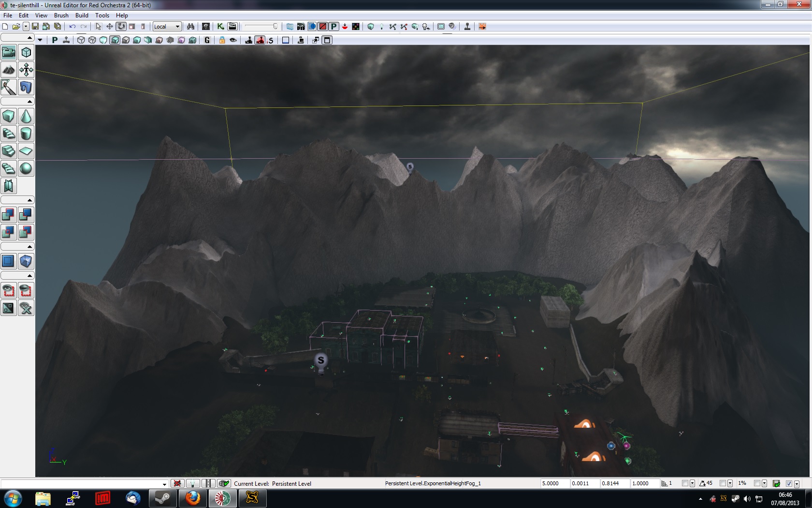Collapse the volumes panel section
812x508 pixels.
[x=17, y=246]
